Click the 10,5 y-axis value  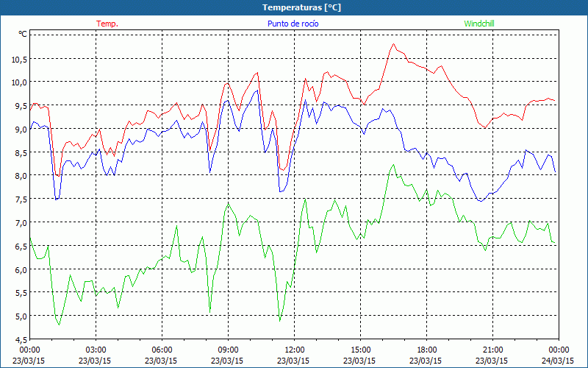pyautogui.click(x=19, y=60)
